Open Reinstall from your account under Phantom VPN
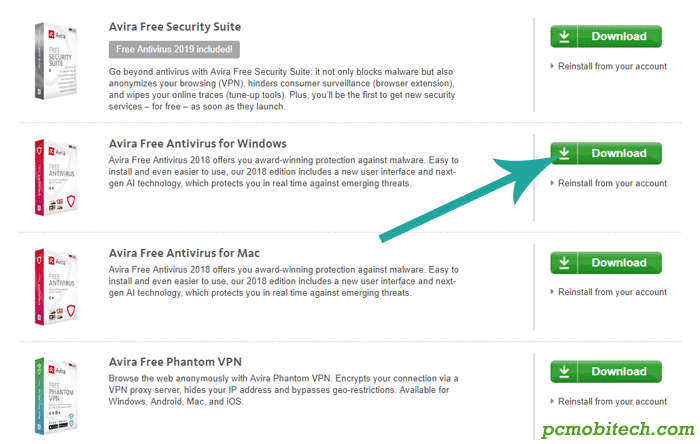 [612, 402]
